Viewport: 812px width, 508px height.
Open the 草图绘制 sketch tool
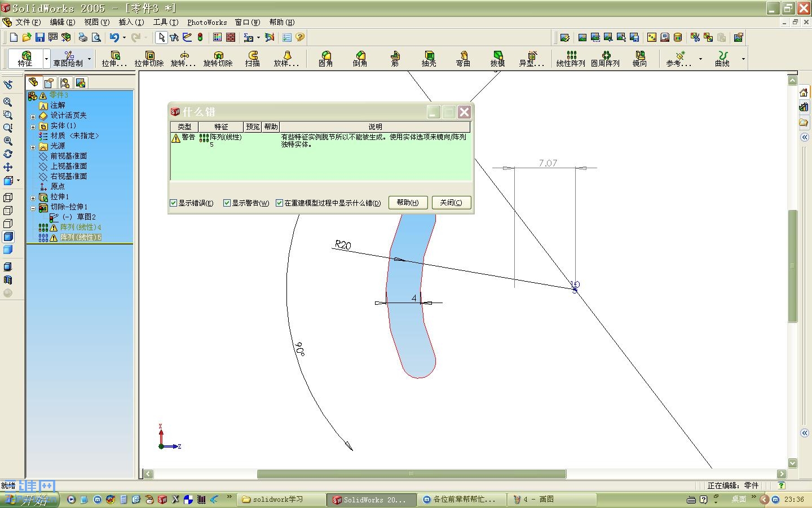pos(68,59)
